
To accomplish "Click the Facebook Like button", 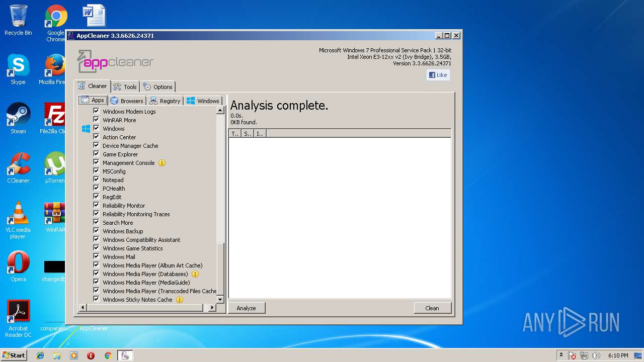I will click(x=438, y=75).
